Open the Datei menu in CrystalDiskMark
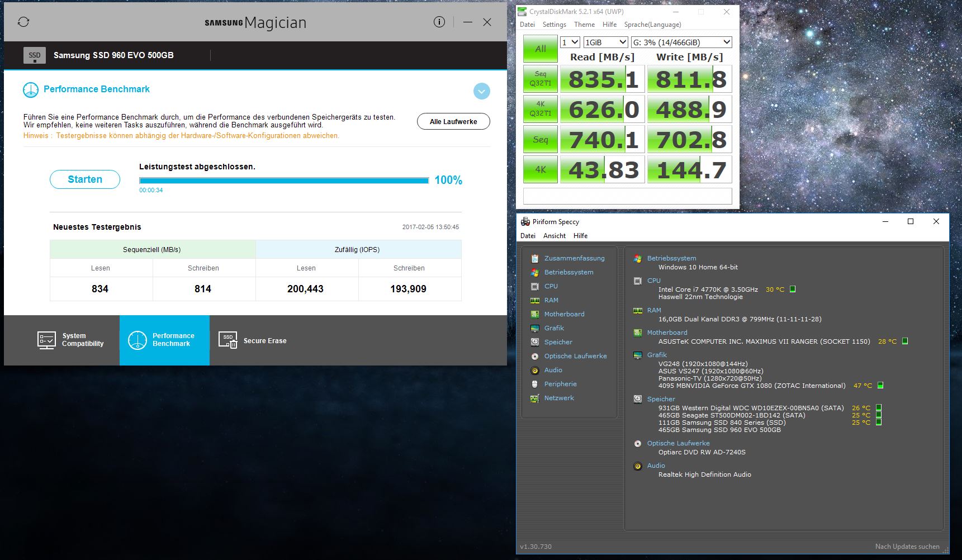 (x=527, y=25)
